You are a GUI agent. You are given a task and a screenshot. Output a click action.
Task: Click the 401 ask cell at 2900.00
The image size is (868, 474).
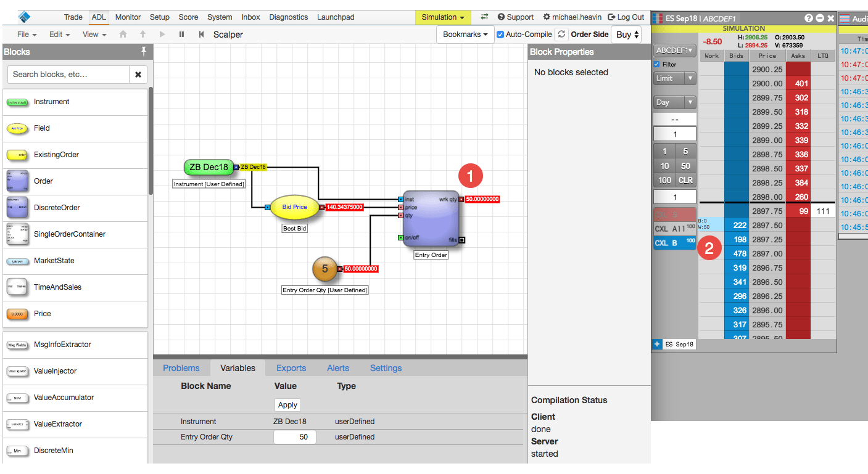[x=798, y=84]
